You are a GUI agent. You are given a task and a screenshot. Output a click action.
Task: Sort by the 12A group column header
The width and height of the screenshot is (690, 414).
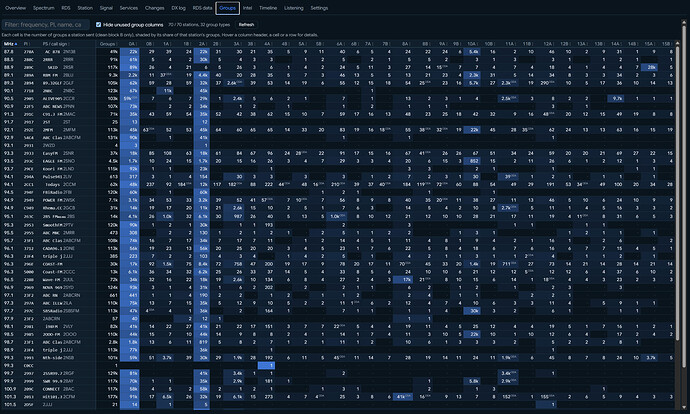548,44
